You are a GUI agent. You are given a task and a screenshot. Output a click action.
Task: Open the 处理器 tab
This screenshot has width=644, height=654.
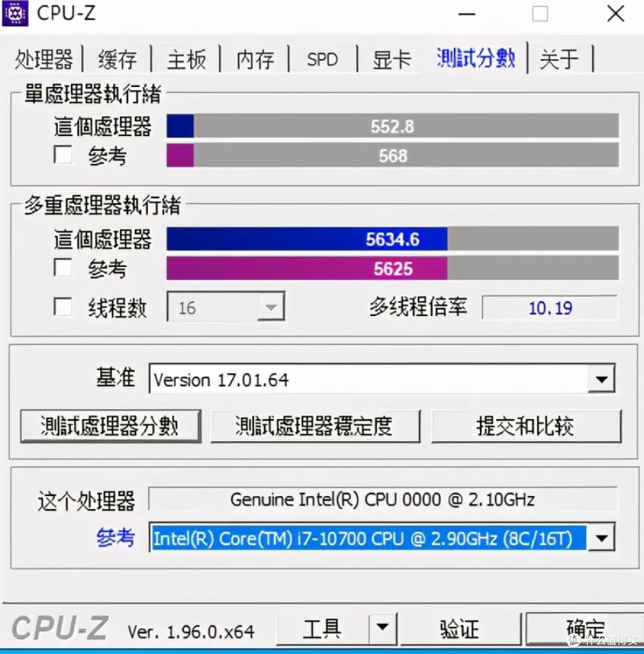click(x=44, y=59)
